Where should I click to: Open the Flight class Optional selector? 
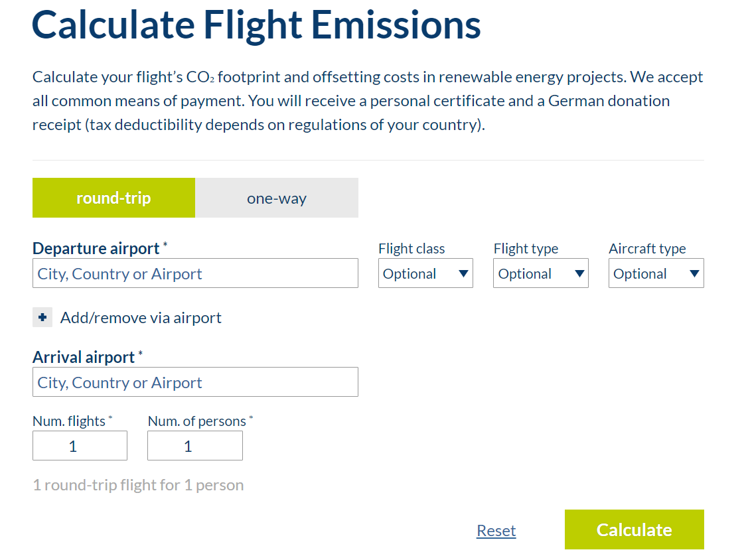point(425,273)
